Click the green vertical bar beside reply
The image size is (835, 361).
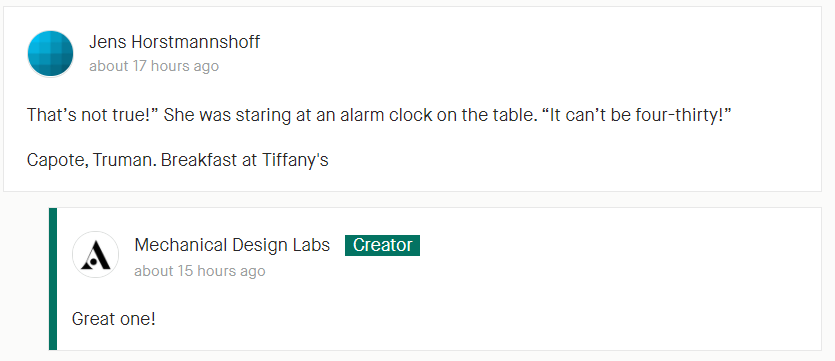coord(53,279)
